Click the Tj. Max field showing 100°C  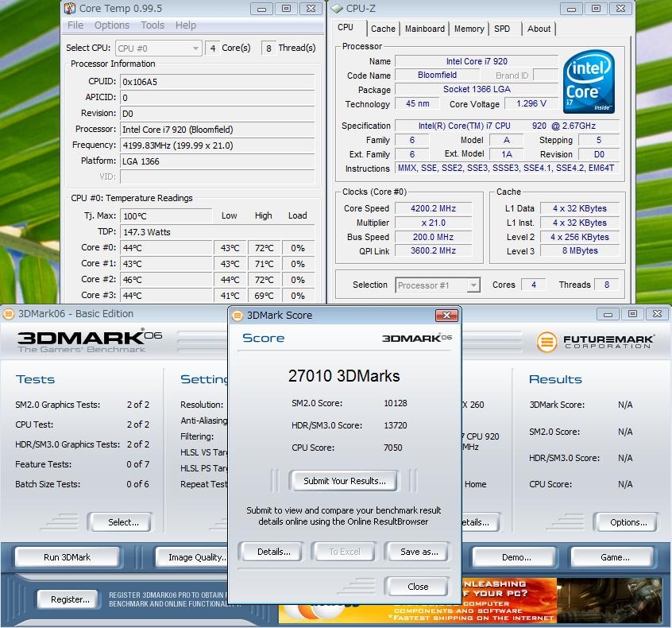[166, 216]
